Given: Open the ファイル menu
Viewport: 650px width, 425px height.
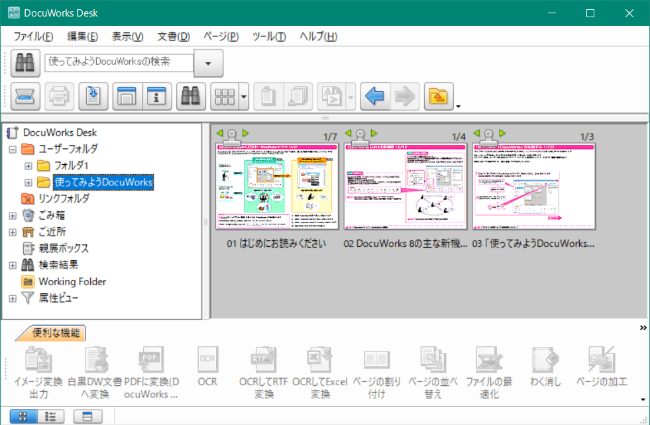Looking at the screenshot, I should coord(33,36).
